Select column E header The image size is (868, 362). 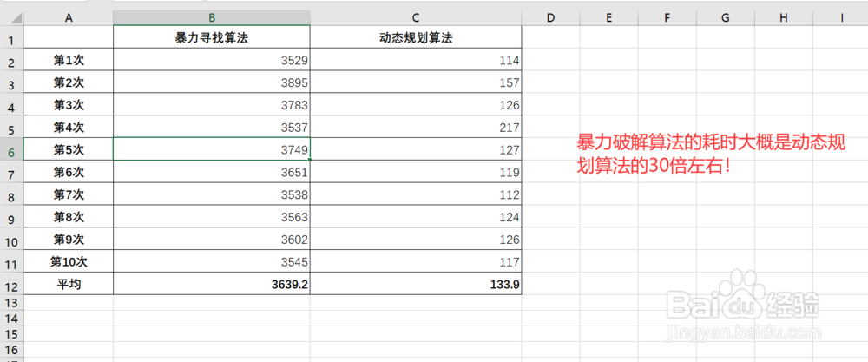coord(609,17)
